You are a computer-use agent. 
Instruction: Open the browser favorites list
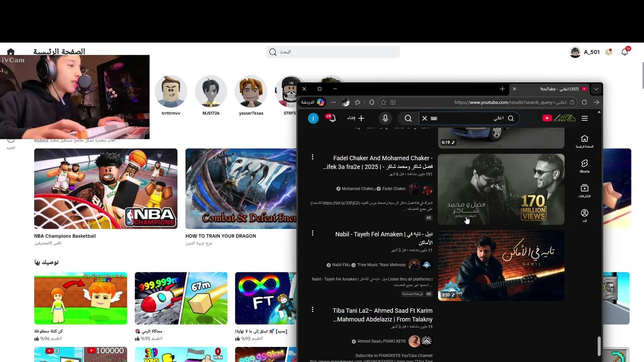point(358,102)
